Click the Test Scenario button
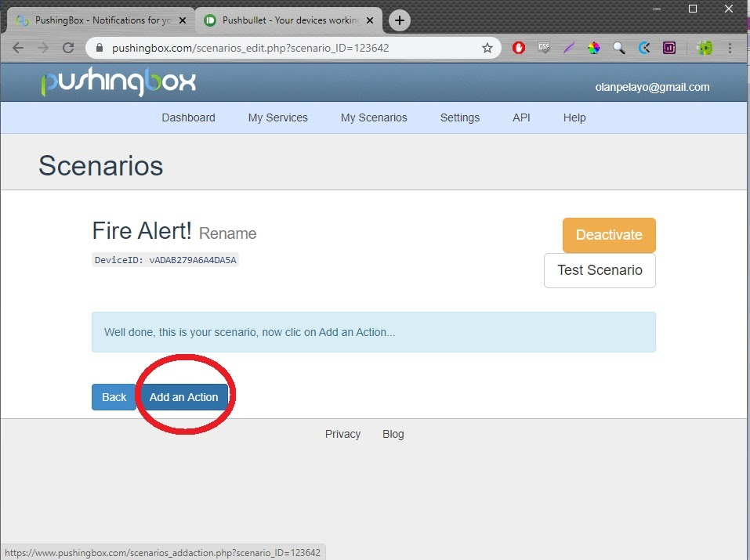The image size is (750, 560). tap(600, 270)
